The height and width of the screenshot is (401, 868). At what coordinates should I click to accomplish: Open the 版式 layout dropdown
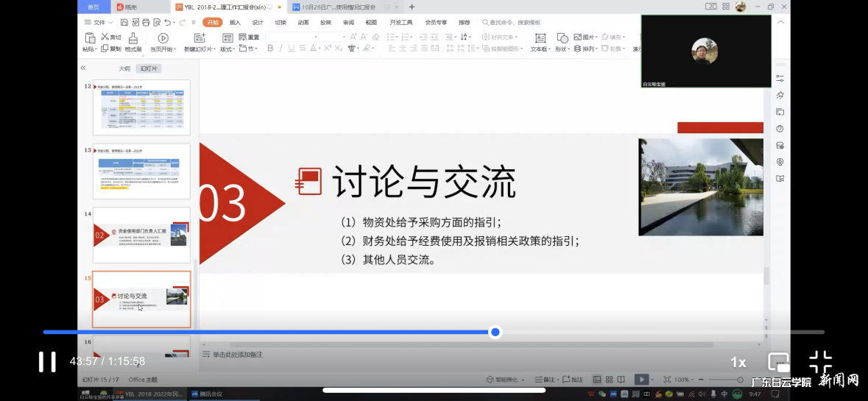227,49
